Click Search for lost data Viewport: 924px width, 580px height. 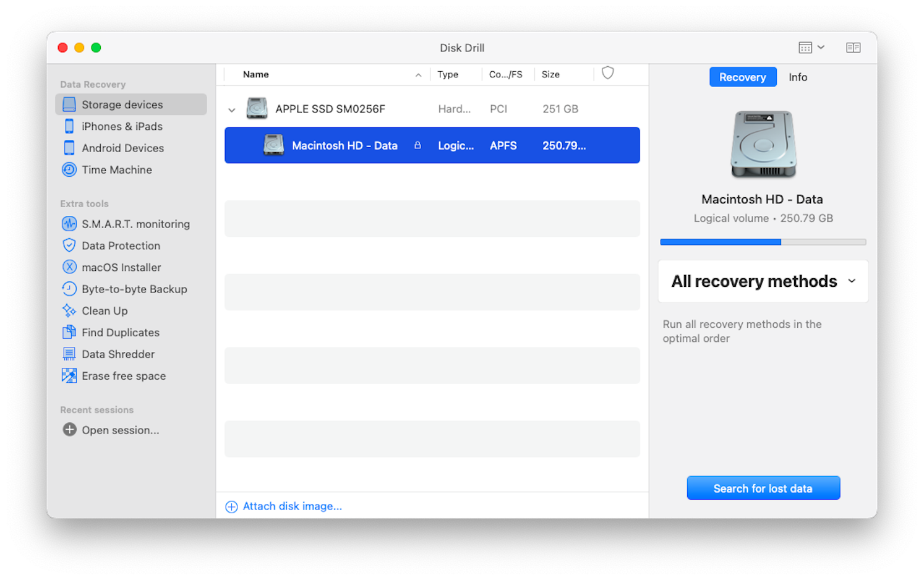point(763,488)
